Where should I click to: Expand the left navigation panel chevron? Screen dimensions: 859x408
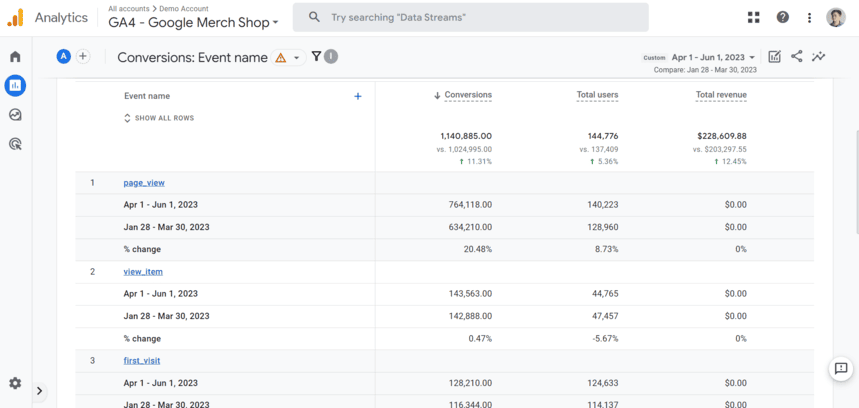(39, 391)
